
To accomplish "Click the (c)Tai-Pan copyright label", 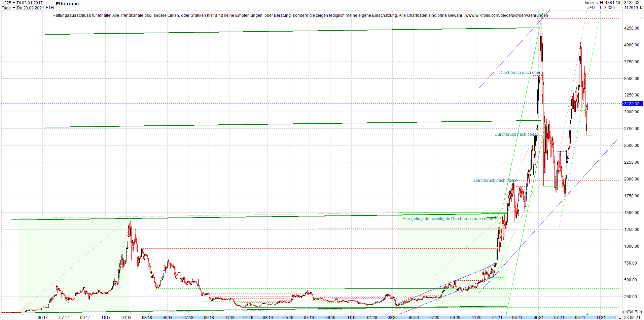I will point(633,312).
